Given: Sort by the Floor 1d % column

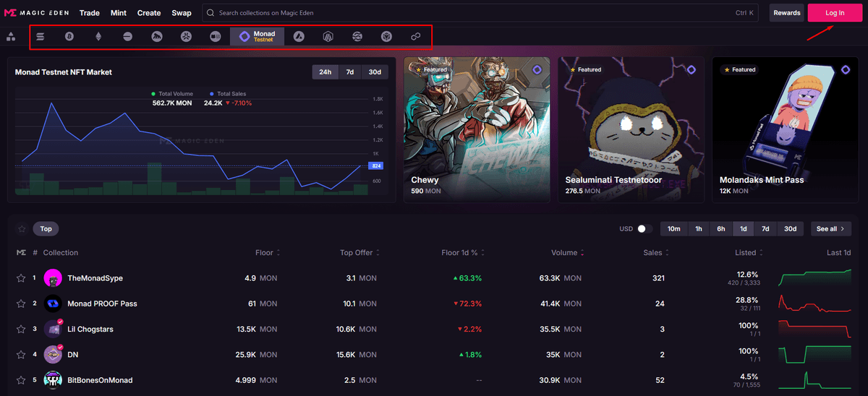Looking at the screenshot, I should click(463, 253).
